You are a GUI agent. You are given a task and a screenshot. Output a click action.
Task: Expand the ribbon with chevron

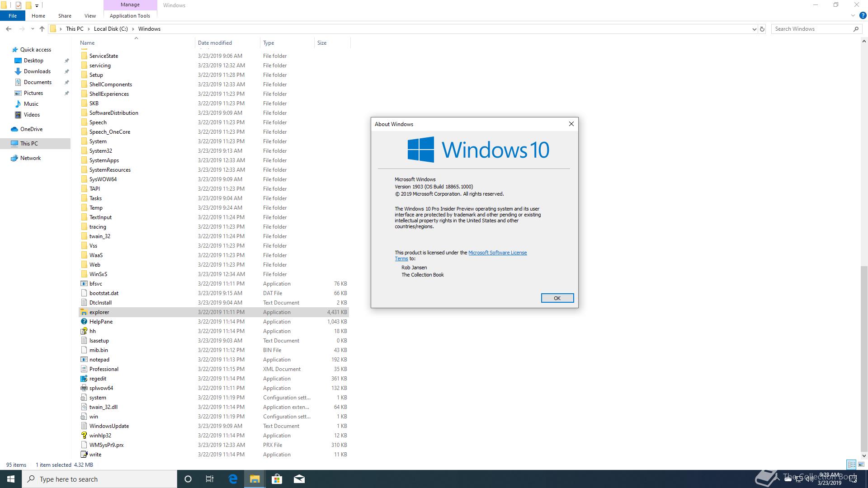pyautogui.click(x=853, y=16)
